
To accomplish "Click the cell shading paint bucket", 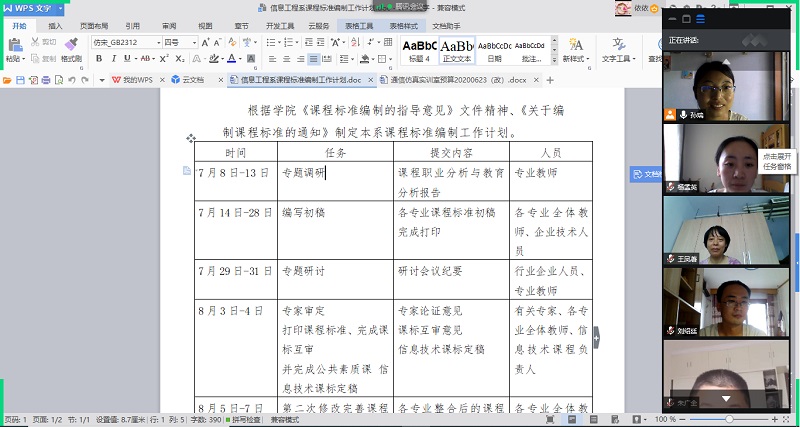I will tap(364, 59).
